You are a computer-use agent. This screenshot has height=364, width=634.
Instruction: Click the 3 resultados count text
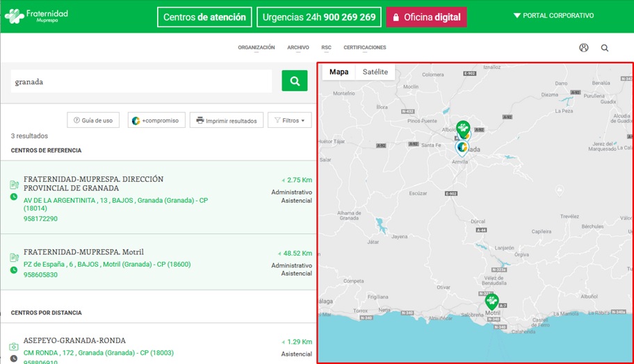tap(29, 135)
